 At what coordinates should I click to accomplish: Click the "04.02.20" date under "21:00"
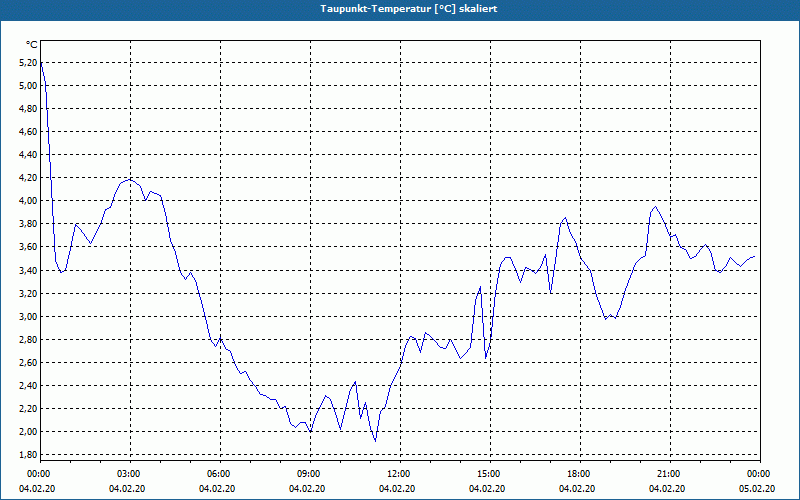coord(667,489)
